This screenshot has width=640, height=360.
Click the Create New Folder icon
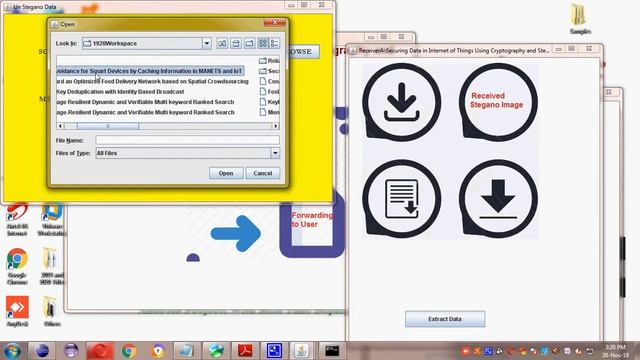[249, 43]
